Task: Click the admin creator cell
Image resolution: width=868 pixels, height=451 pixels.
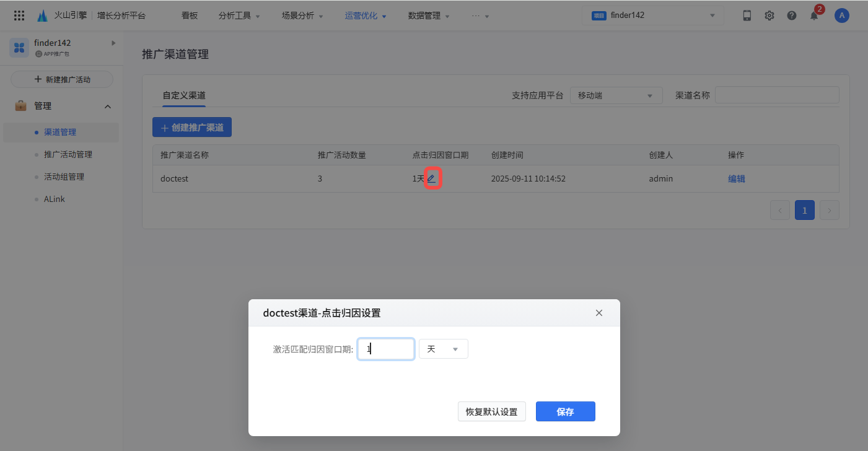Action: (661, 178)
